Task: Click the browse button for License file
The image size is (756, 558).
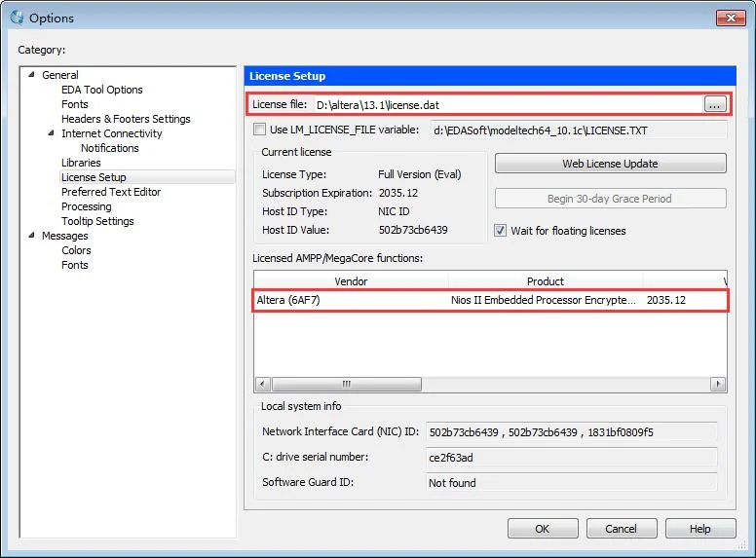Action: pyautogui.click(x=715, y=104)
